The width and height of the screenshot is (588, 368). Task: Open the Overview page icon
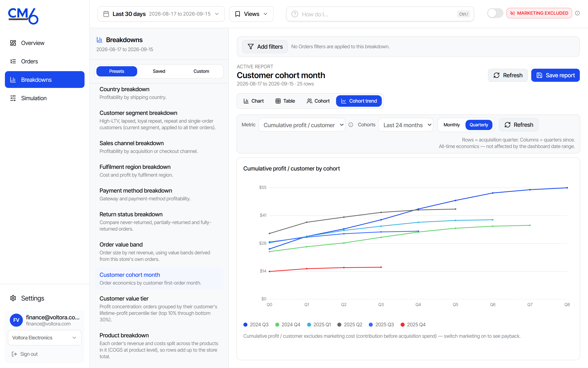[13, 43]
